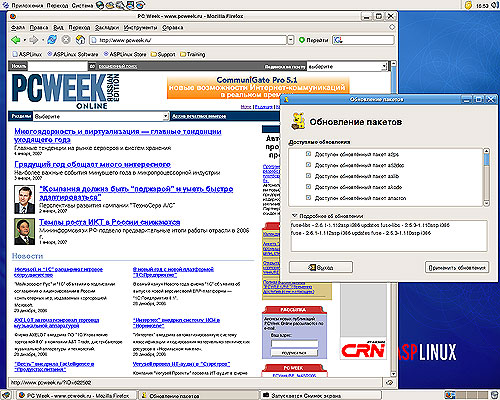Toggle checkbox for update package a52dec
This screenshot has width=500, height=400.
[308, 165]
